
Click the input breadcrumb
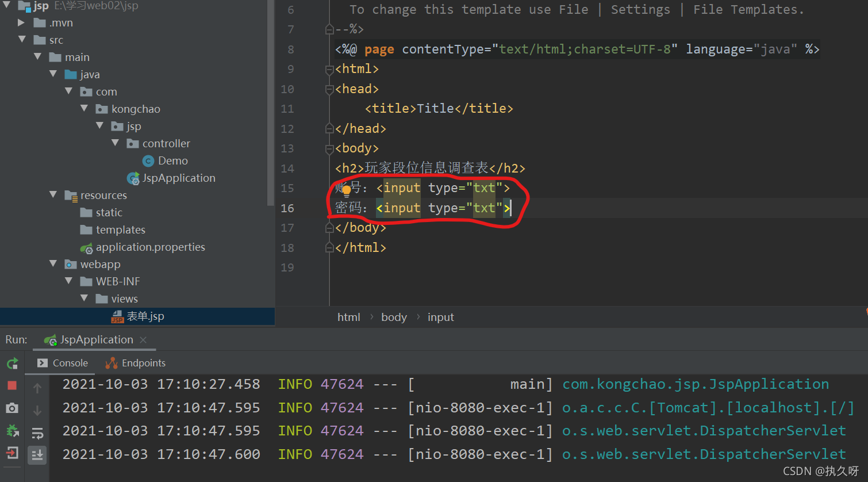click(x=441, y=317)
